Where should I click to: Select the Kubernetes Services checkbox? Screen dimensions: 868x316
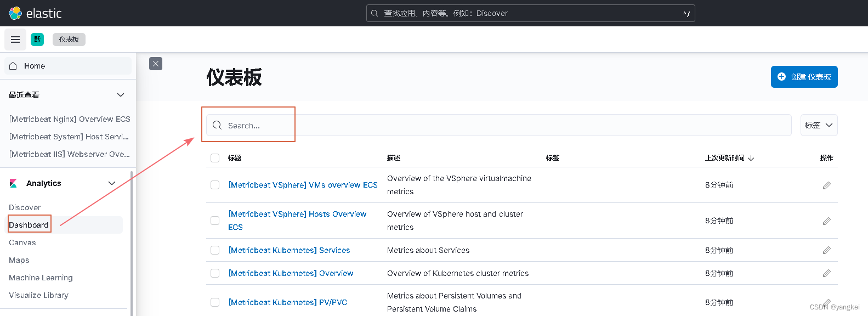point(215,250)
